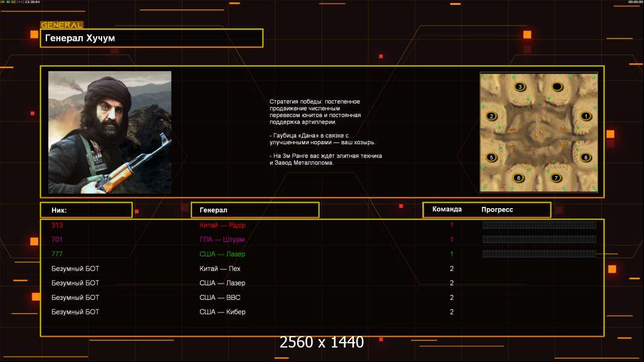Screen dimensions: 644x362
Task: Click start position 1 on the minimap
Action: [585, 116]
